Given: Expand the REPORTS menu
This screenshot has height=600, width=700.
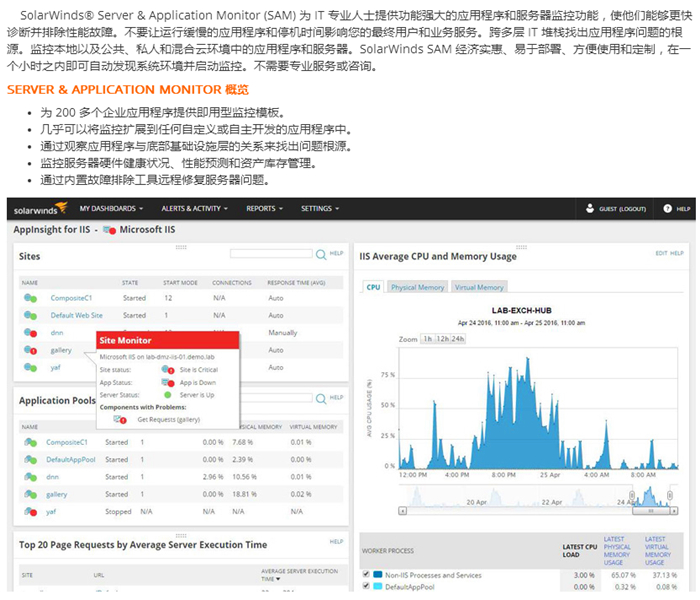Looking at the screenshot, I should (x=264, y=208).
